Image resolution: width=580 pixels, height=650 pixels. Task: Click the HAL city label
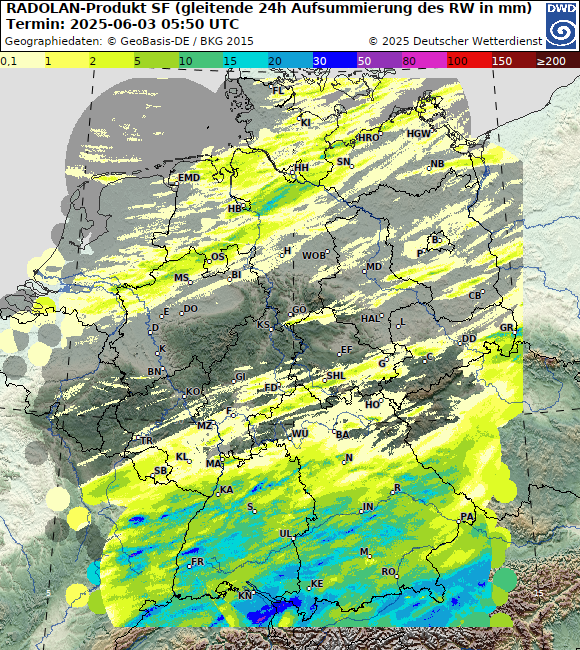point(370,318)
